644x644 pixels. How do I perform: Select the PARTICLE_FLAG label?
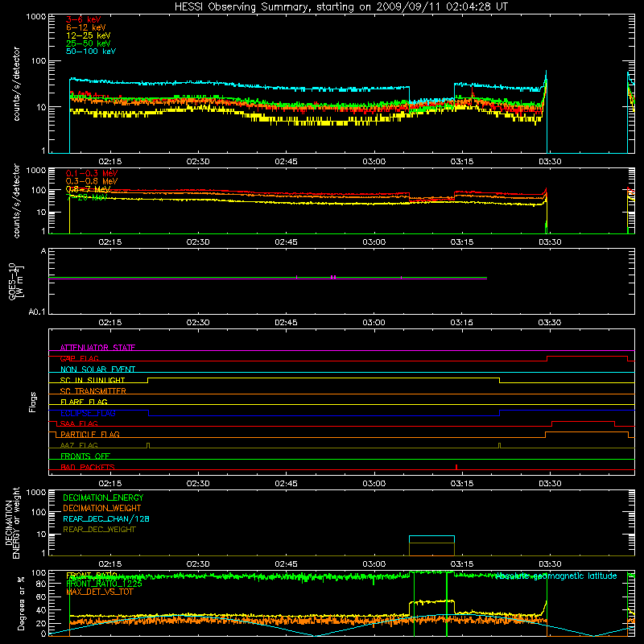pyautogui.click(x=90, y=434)
